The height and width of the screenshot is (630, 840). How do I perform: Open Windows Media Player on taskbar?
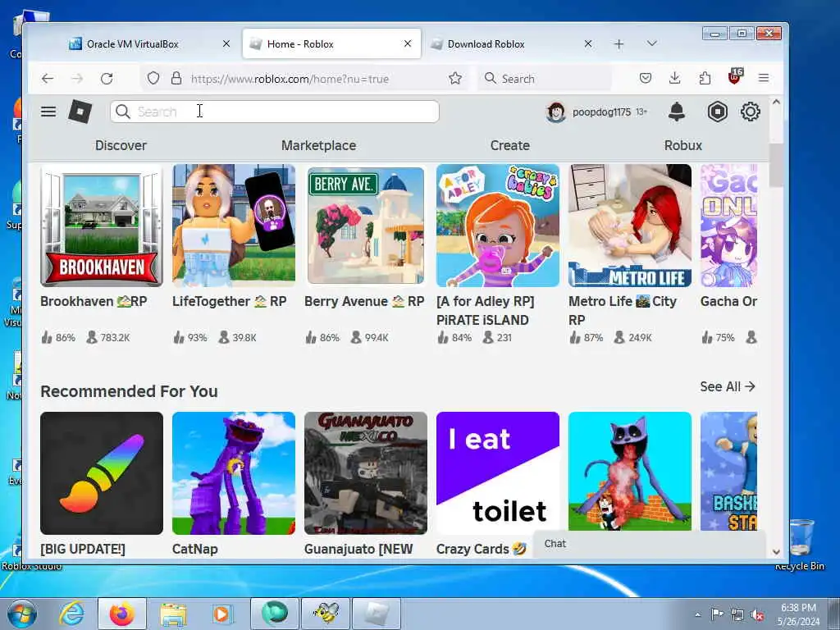(x=222, y=614)
